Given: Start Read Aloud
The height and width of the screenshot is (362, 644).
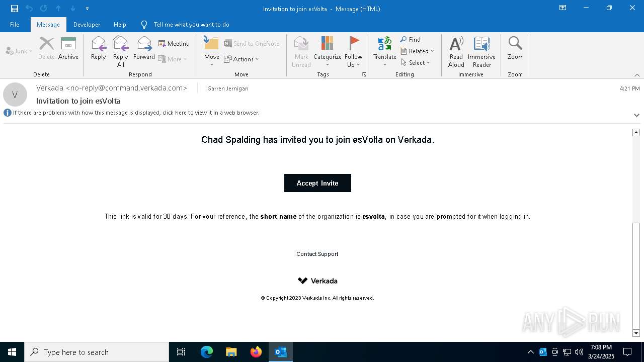Looking at the screenshot, I should pos(456,51).
